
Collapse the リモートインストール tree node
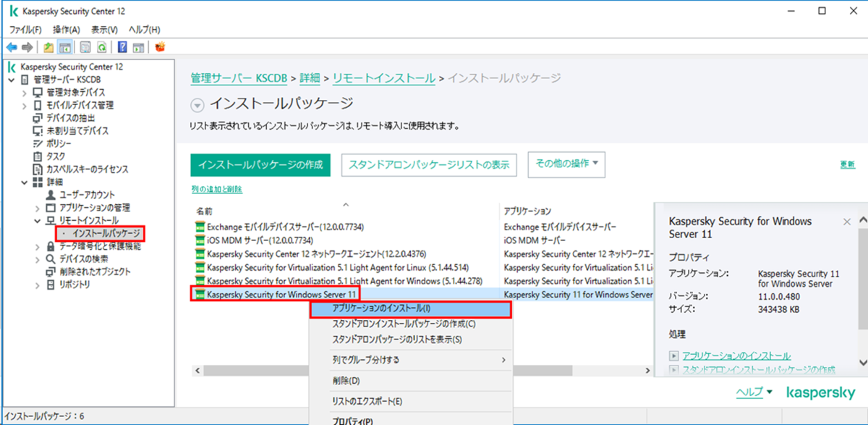click(x=37, y=220)
